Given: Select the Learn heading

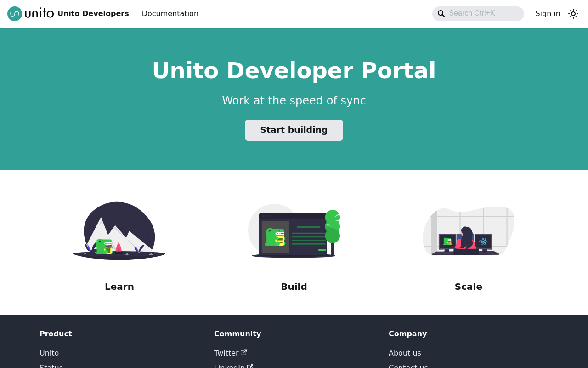Looking at the screenshot, I should pyautogui.click(x=119, y=287).
